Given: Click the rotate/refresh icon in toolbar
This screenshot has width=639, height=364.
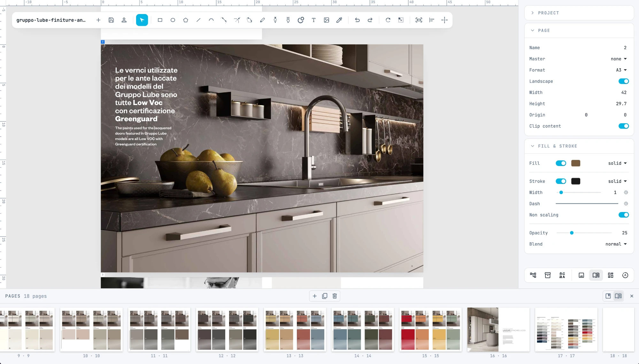Looking at the screenshot, I should [388, 20].
